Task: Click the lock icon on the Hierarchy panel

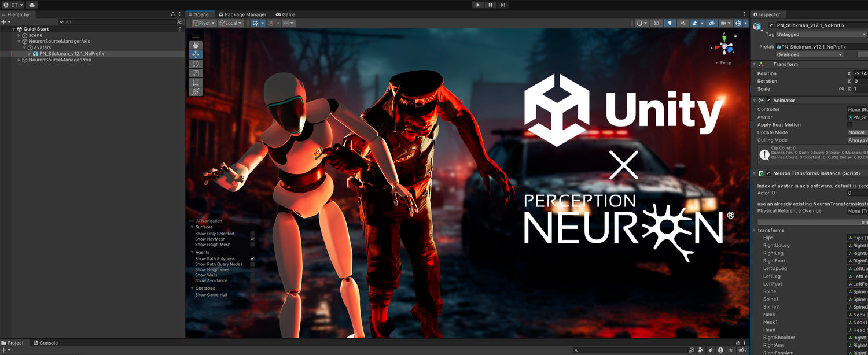Action: (172, 14)
